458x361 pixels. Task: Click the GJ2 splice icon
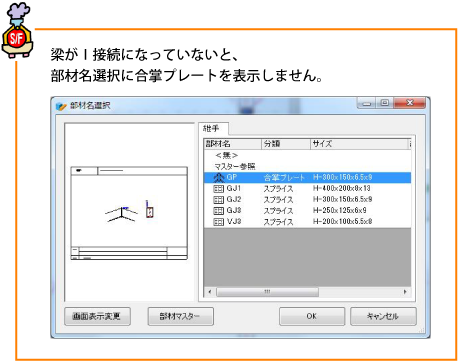coord(218,200)
